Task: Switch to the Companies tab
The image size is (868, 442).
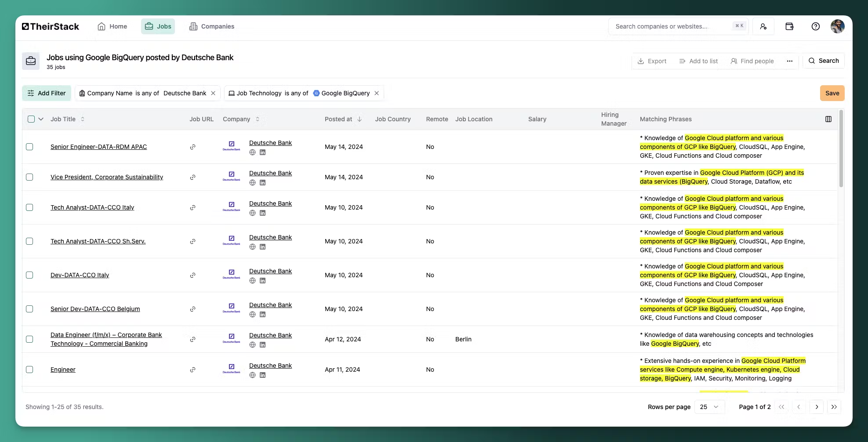Action: pos(211,26)
